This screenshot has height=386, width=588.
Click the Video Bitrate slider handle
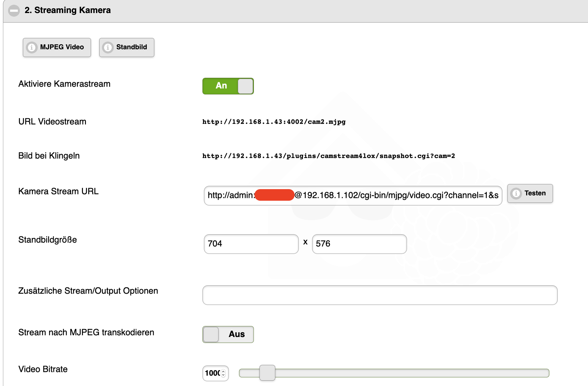point(267,373)
